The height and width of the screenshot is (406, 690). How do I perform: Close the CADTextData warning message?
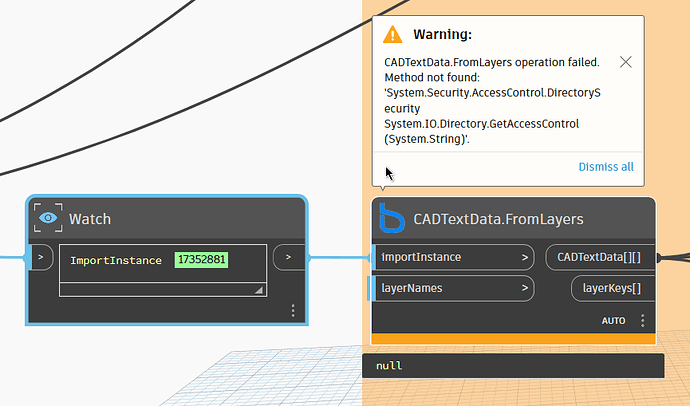click(625, 62)
